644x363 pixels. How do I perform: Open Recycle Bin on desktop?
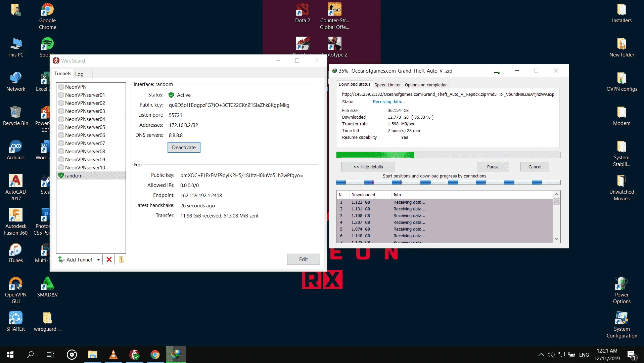(16, 116)
